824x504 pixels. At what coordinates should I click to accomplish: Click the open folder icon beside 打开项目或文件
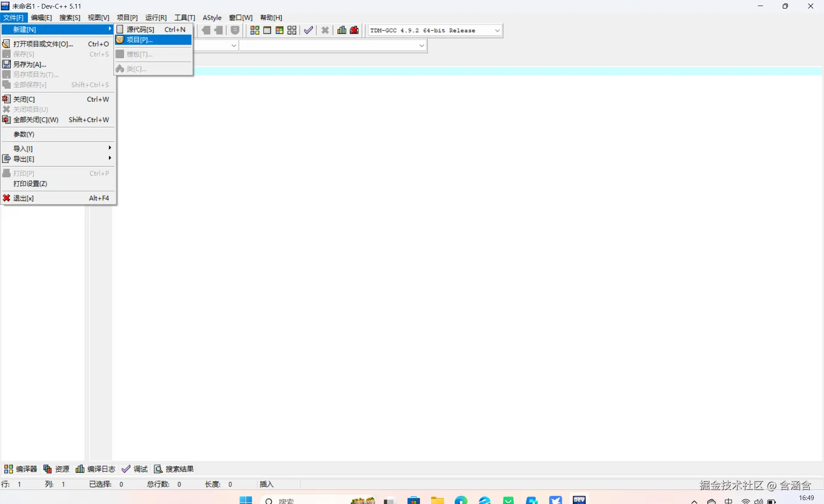pos(6,44)
